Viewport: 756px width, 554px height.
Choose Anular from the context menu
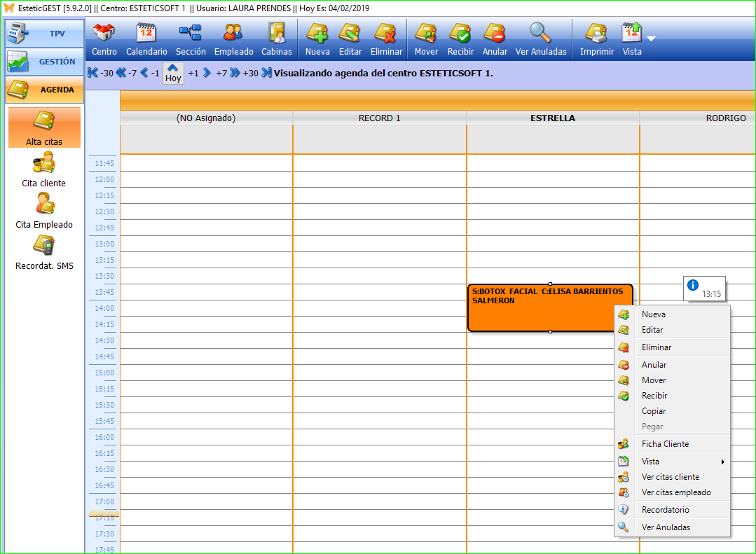pyautogui.click(x=654, y=365)
